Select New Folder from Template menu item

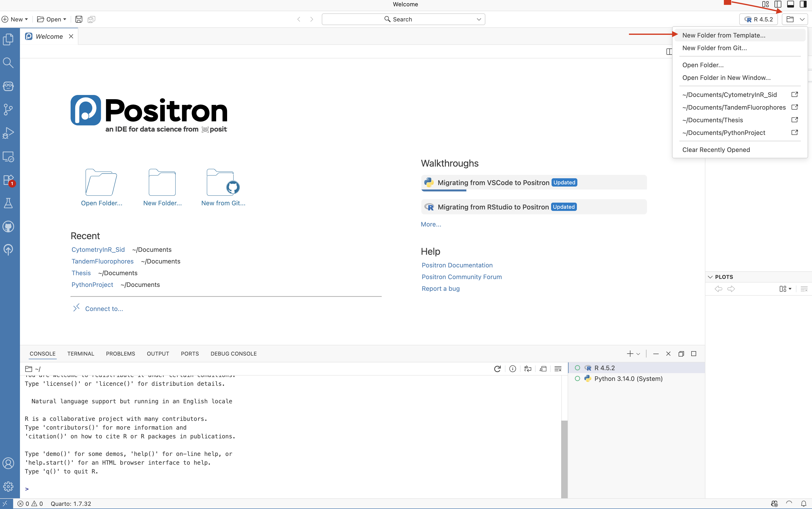click(x=724, y=35)
